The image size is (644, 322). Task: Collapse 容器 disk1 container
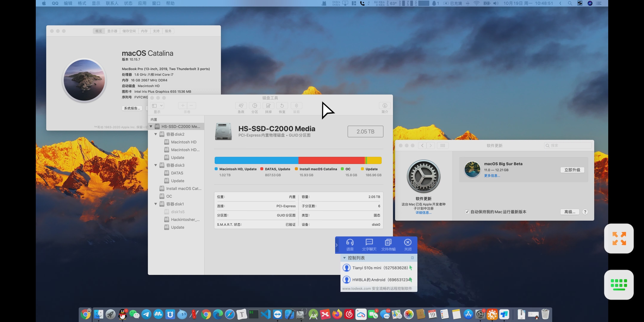tap(156, 204)
